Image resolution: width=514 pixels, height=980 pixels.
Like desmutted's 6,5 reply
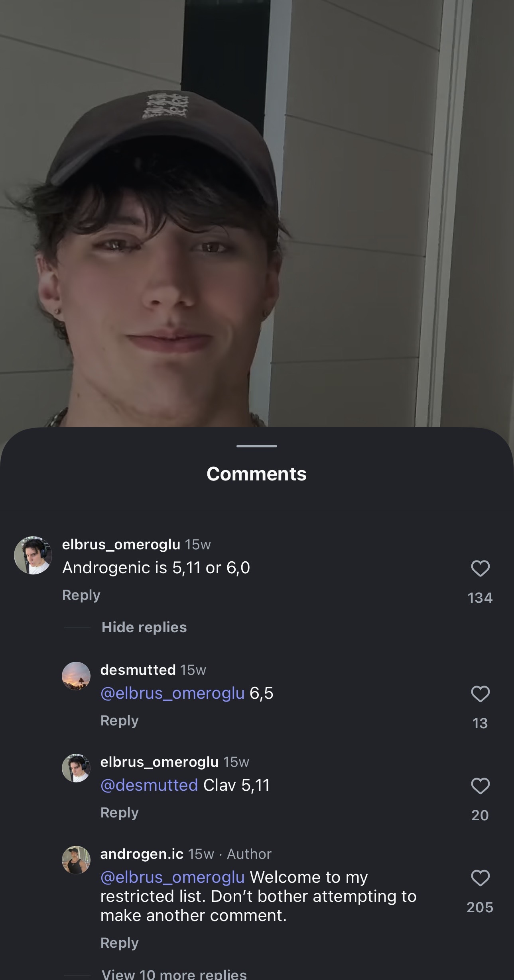coord(480,694)
